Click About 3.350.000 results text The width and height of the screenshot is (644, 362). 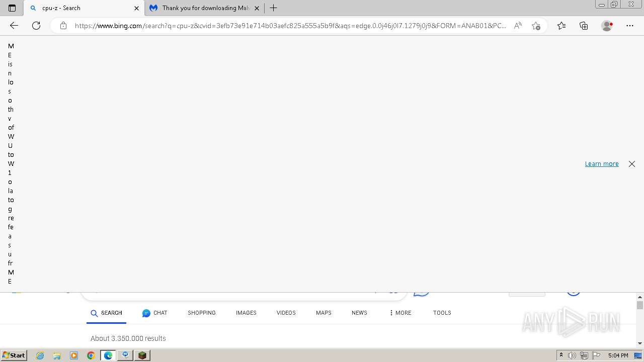128,338
